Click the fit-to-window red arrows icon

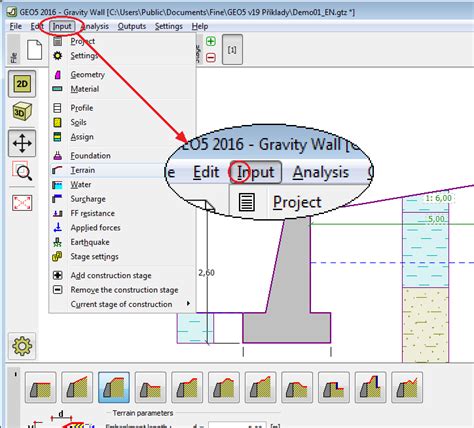pos(22,203)
